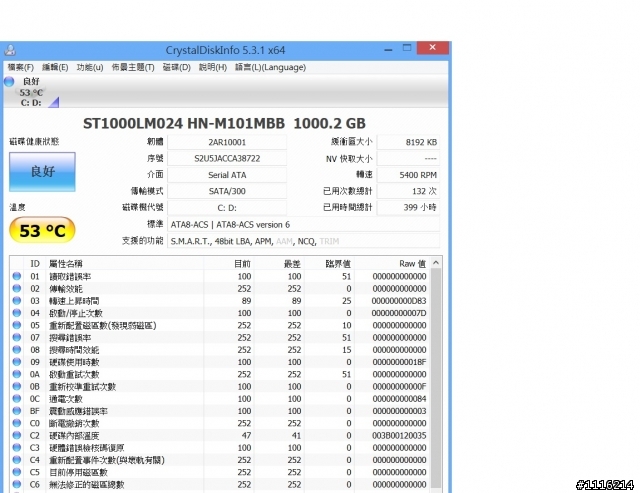Click the supported features field S.M.A.R.T., 48bit LBA

304,241
